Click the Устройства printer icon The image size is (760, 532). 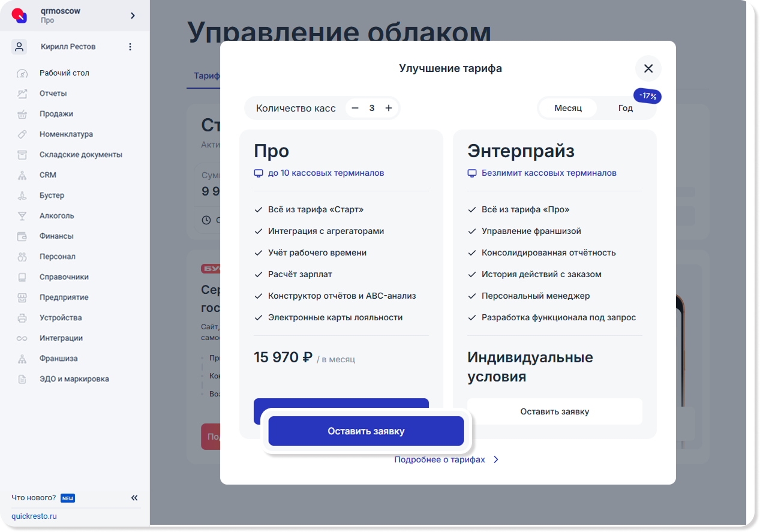22,318
